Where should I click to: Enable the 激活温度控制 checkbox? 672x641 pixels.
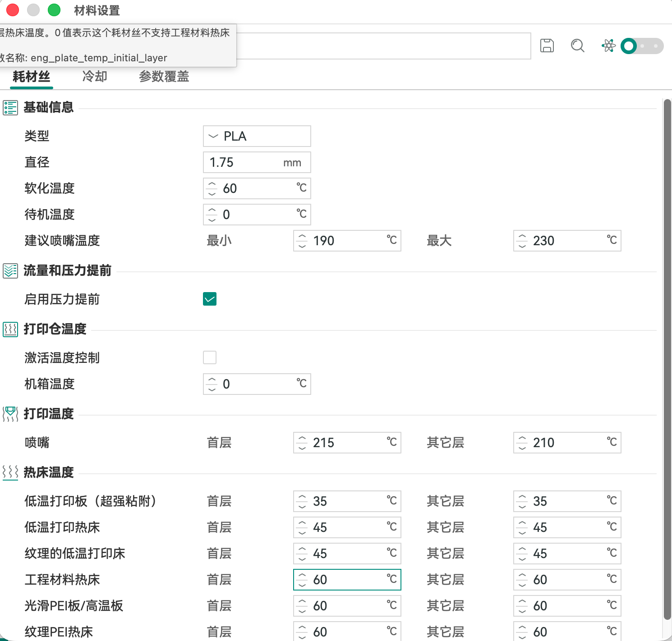pos(210,357)
